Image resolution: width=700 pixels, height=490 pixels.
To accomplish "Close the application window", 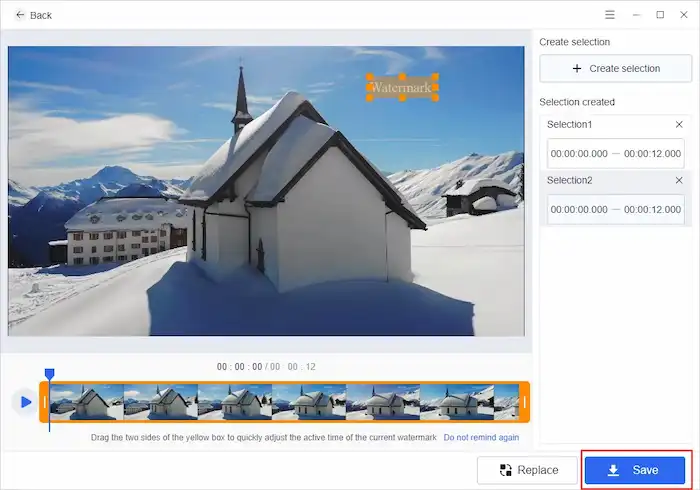I will [x=683, y=15].
